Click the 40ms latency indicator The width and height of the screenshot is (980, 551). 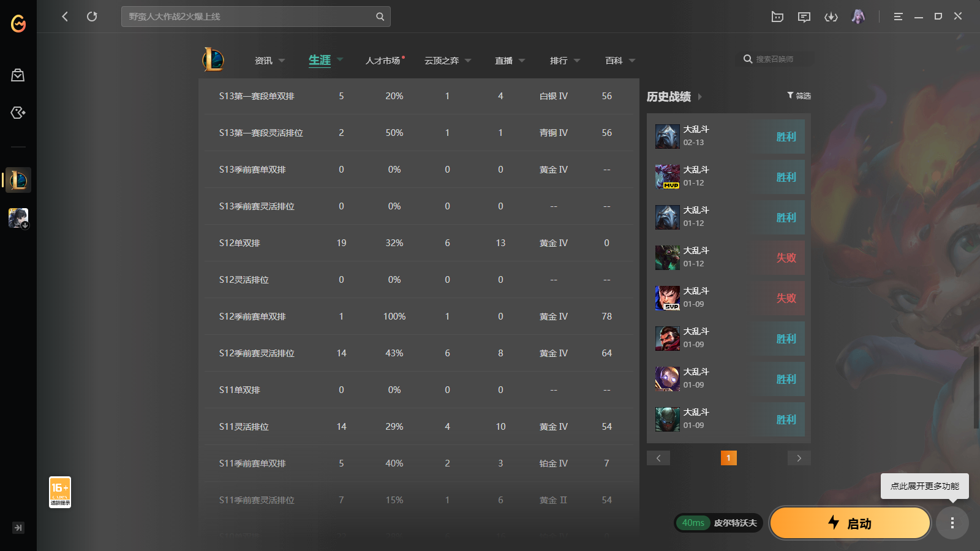[x=693, y=523]
